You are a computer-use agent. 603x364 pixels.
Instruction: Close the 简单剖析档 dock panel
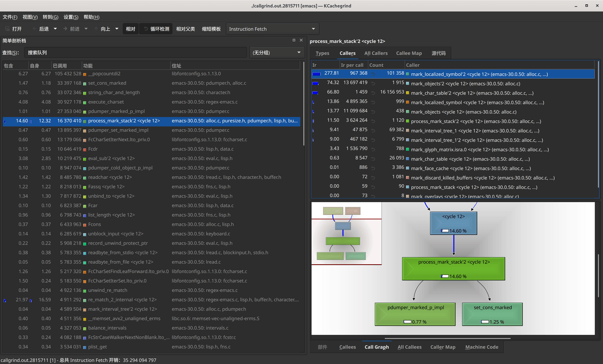(301, 40)
